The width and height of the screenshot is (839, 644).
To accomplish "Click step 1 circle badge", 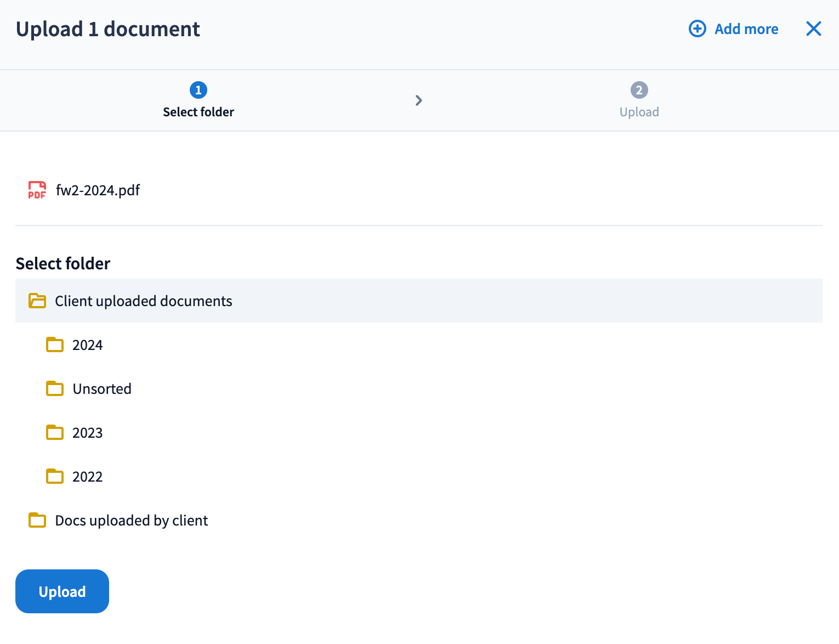I will click(x=198, y=90).
